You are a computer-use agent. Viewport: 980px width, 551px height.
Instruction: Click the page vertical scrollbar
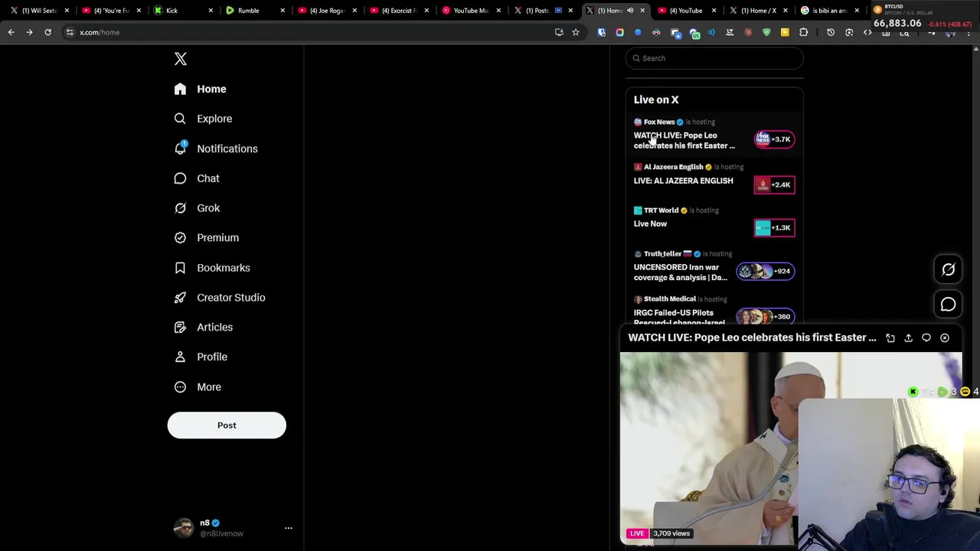(x=975, y=298)
